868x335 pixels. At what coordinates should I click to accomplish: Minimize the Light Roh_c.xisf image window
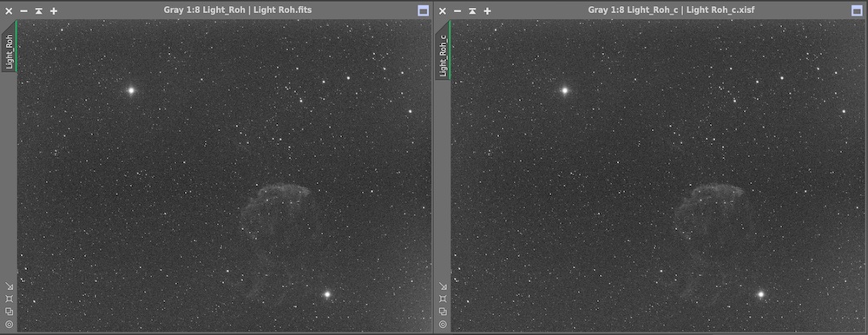457,10
